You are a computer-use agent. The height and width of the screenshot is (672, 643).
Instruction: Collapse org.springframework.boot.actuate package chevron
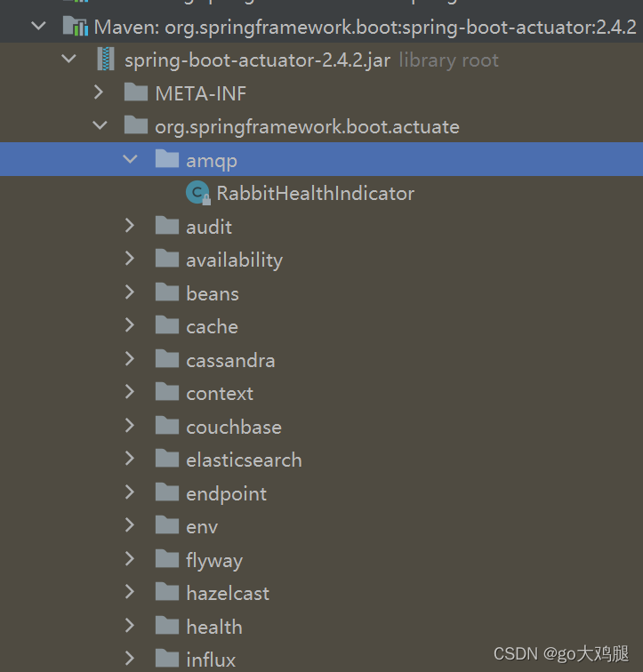pyautogui.click(x=100, y=125)
